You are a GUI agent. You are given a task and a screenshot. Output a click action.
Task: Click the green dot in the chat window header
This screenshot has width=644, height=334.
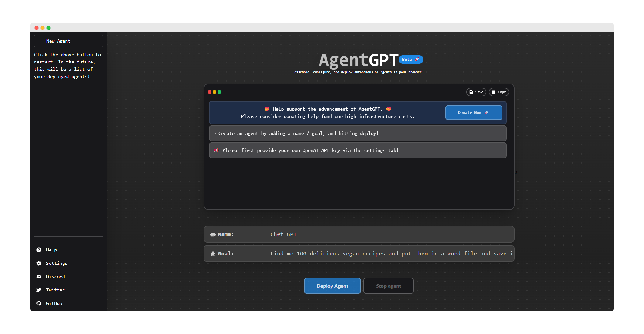pos(219,92)
